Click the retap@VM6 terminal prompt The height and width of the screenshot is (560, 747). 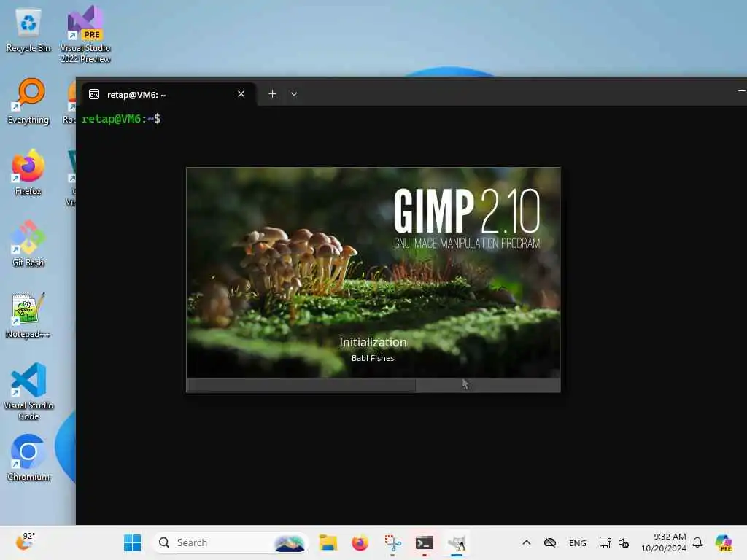tap(121, 119)
